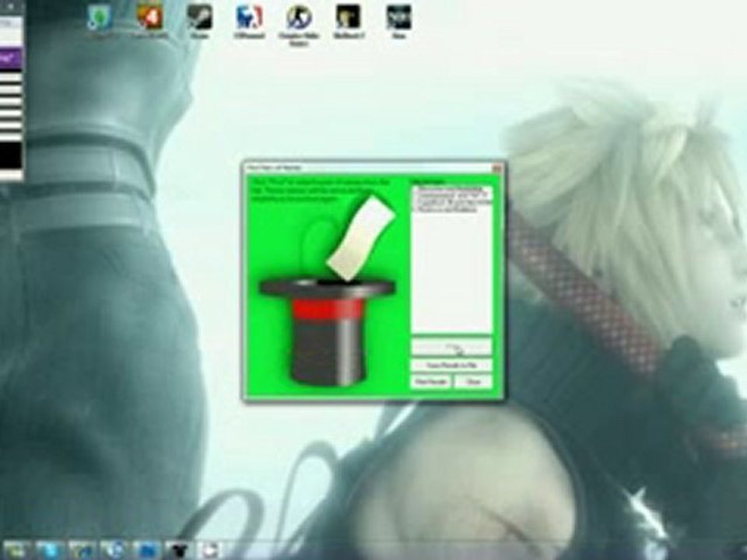Click inside the names list box
Image resolution: width=747 pixels, height=560 pixels.
click(451, 260)
